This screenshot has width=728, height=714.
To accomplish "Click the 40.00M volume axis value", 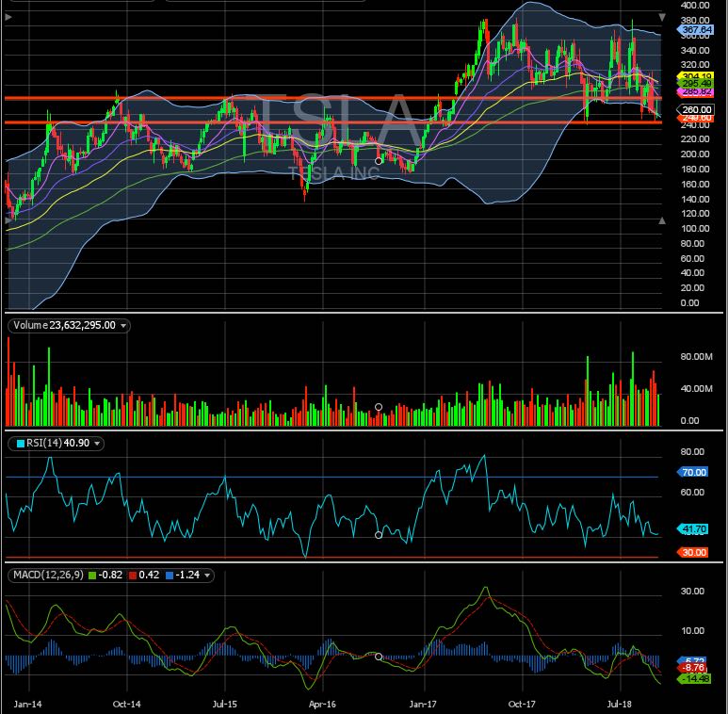I will pos(696,389).
